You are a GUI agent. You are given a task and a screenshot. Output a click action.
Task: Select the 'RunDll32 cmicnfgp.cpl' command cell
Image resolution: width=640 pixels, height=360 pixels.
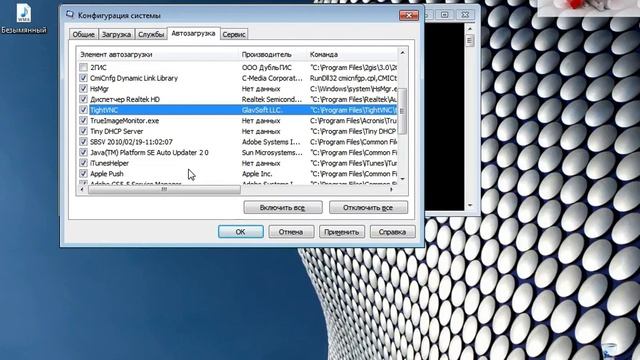click(353, 78)
